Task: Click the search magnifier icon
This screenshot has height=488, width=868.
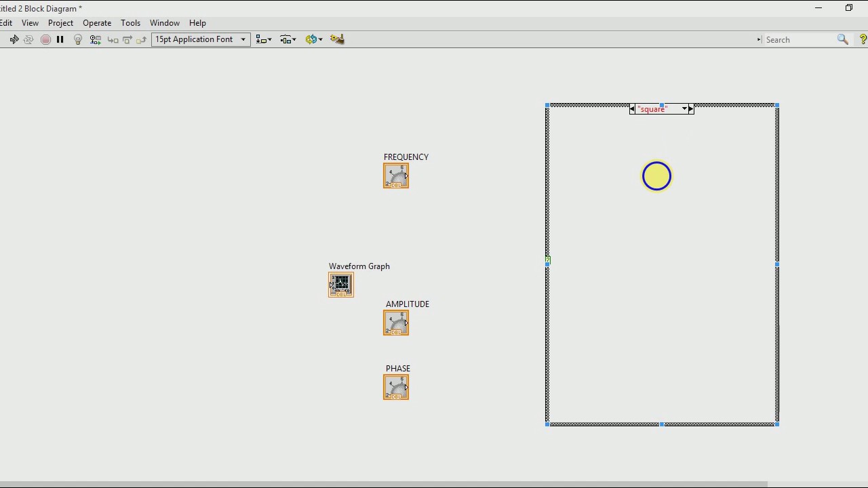Action: 843,39
